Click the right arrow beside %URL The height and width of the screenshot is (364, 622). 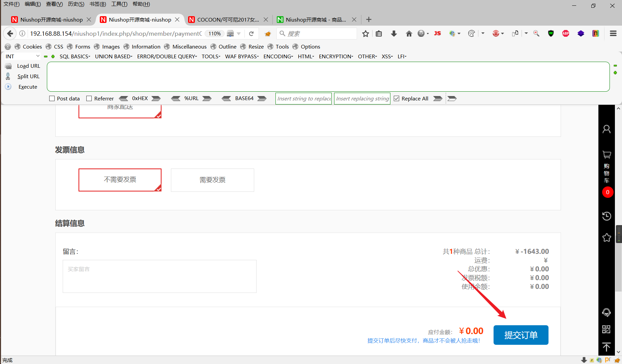point(207,98)
